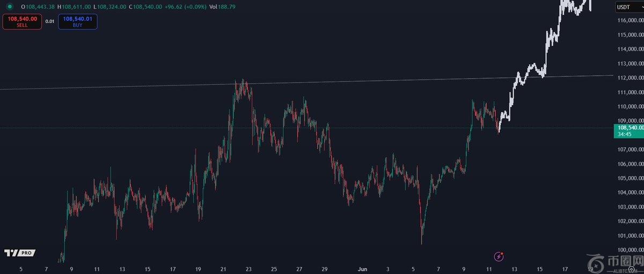Click the 0.01 spread value
The width and height of the screenshot is (644, 274).
coord(50,21)
